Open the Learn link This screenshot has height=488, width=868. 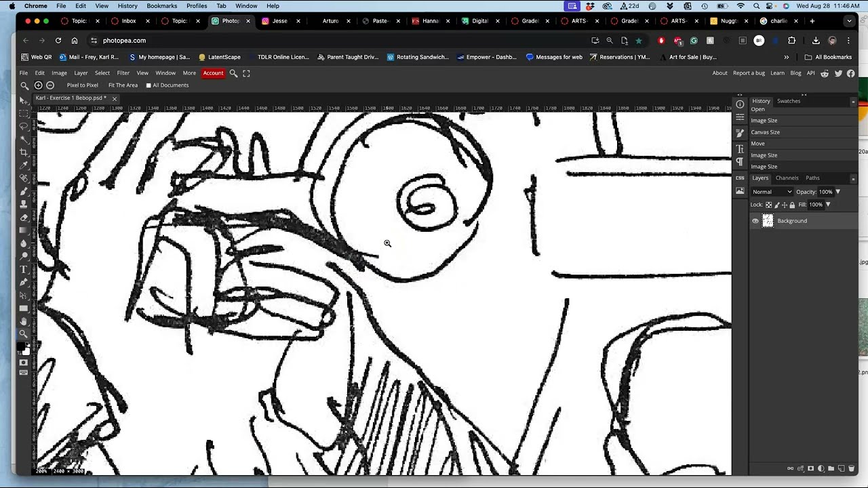[777, 73]
